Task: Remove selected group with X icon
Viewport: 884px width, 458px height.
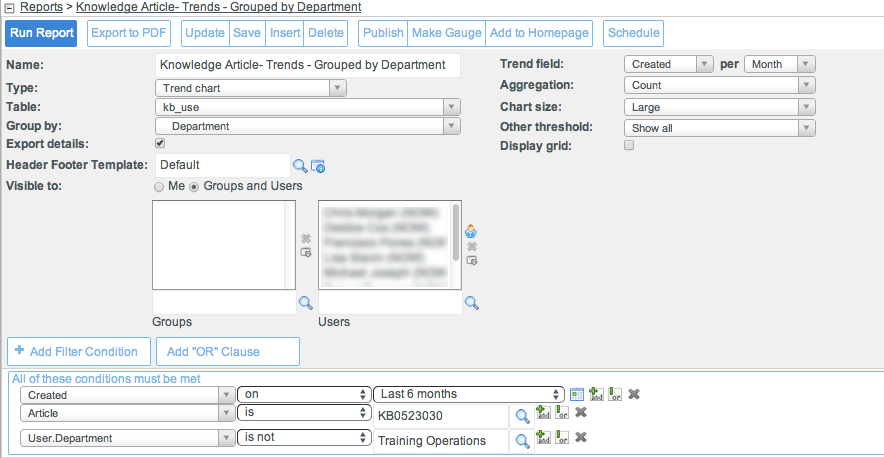Action: click(306, 239)
